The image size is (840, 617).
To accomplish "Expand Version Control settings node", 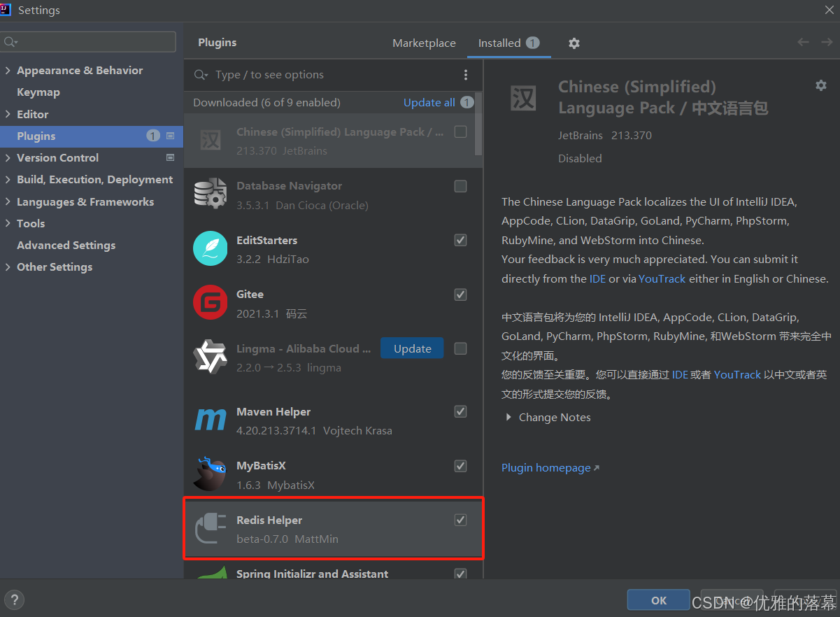I will click(x=8, y=158).
